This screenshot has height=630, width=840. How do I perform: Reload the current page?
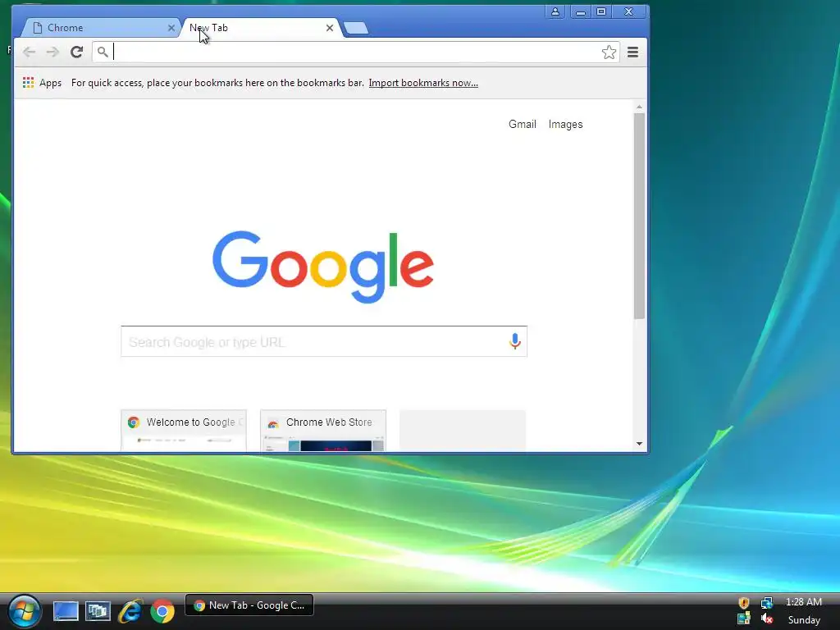pyautogui.click(x=76, y=52)
